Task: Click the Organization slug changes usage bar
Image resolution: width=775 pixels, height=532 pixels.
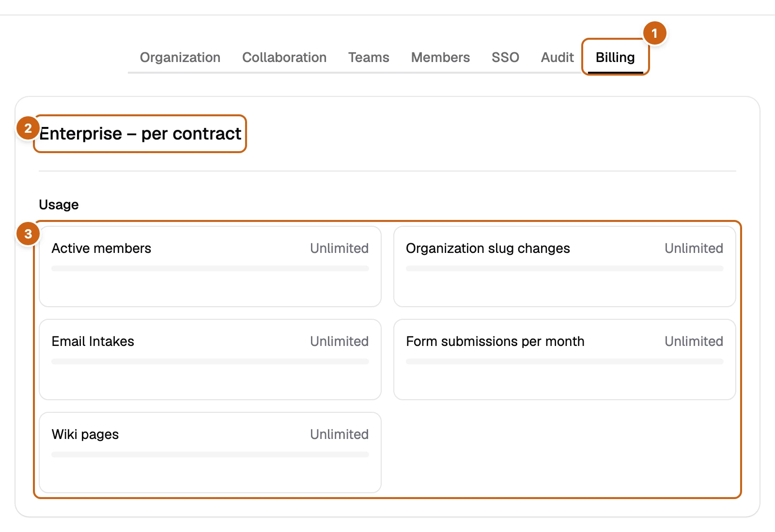Action: 565,268
